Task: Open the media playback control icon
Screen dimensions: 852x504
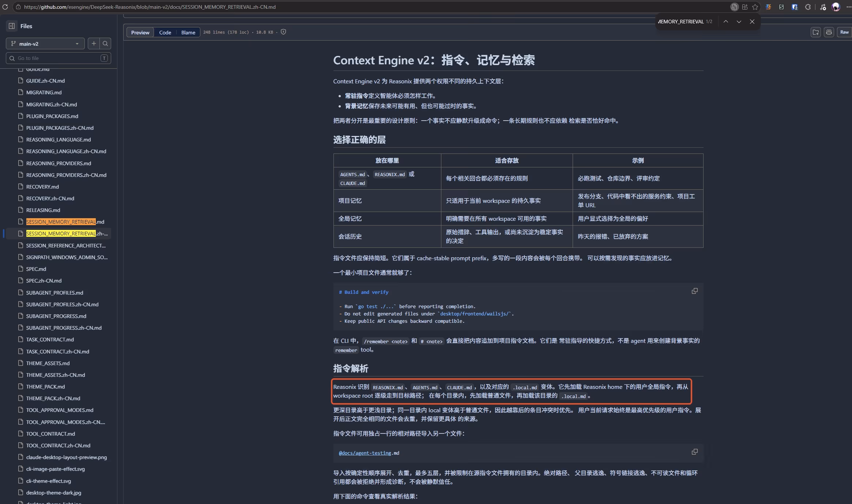Action: click(823, 7)
